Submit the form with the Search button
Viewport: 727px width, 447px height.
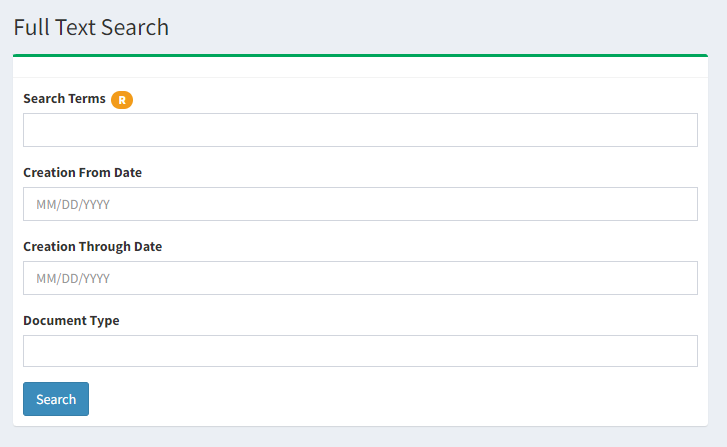coord(56,399)
